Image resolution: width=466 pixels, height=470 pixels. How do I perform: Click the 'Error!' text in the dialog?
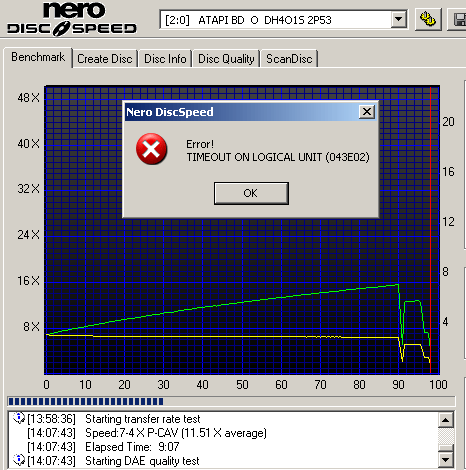coord(200,144)
